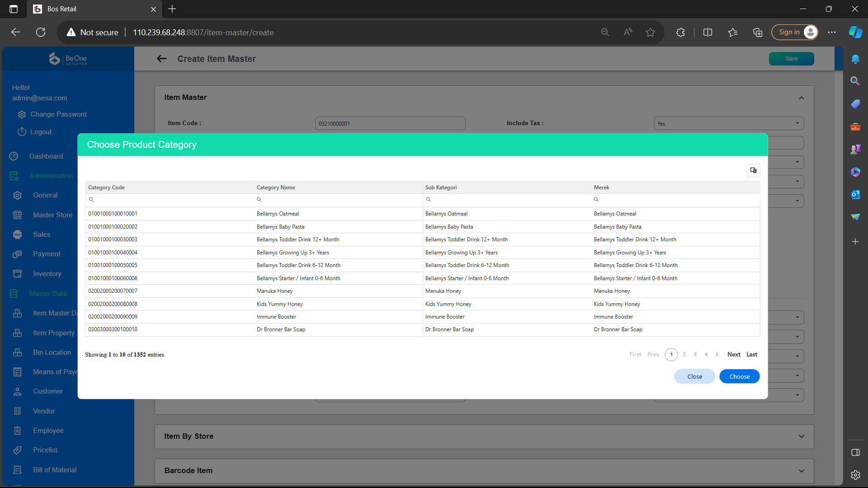Viewport: 868px width, 488px height.
Task: Click the Category Name search filter field
Action: pyautogui.click(x=339, y=200)
